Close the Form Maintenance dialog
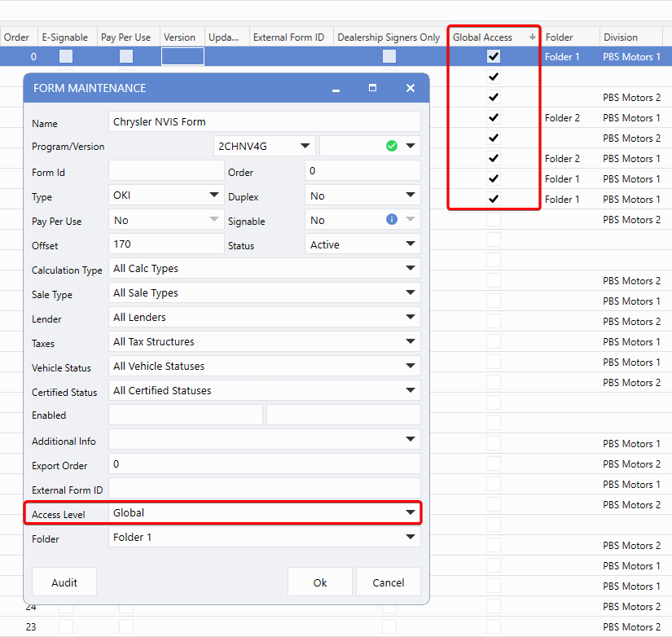Image resolution: width=672 pixels, height=637 pixels. [411, 88]
